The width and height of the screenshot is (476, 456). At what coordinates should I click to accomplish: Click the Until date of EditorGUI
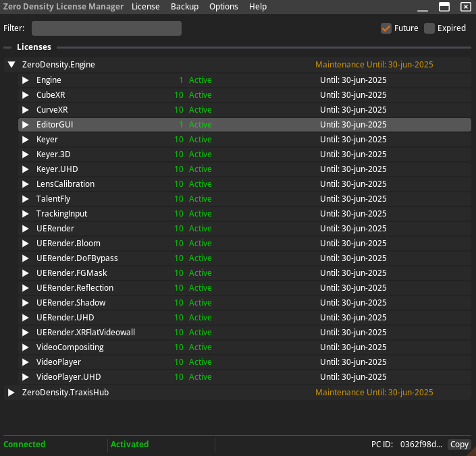pos(353,125)
